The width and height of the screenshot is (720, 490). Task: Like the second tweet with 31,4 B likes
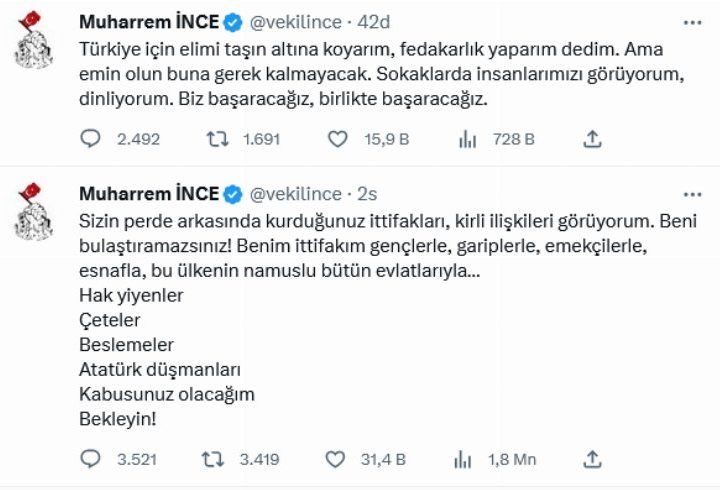338,459
